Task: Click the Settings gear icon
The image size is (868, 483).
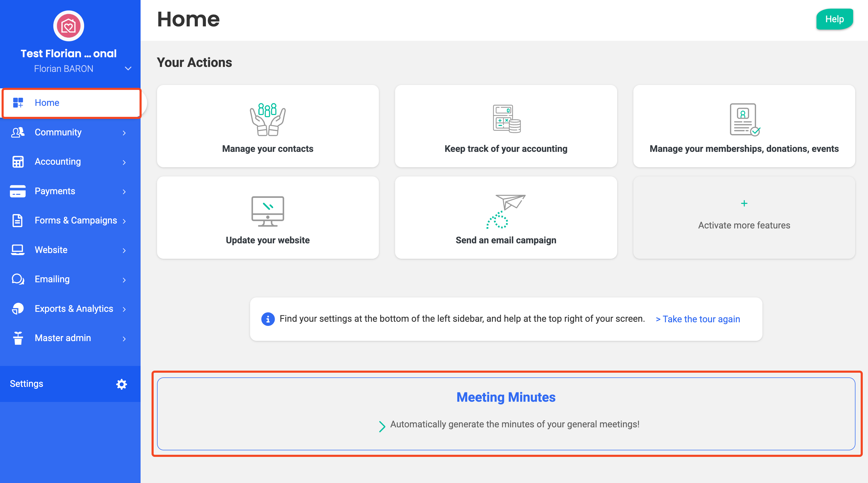Action: pos(121,384)
